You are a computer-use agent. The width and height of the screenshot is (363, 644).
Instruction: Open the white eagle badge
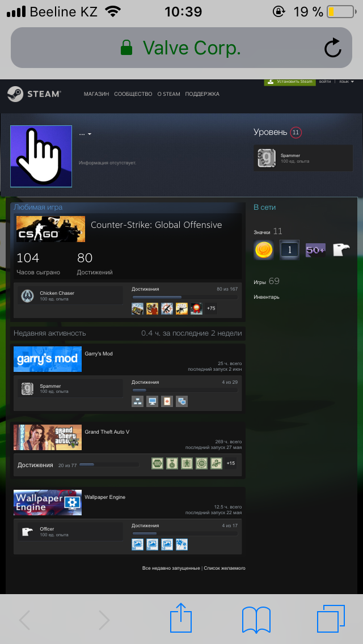341,250
